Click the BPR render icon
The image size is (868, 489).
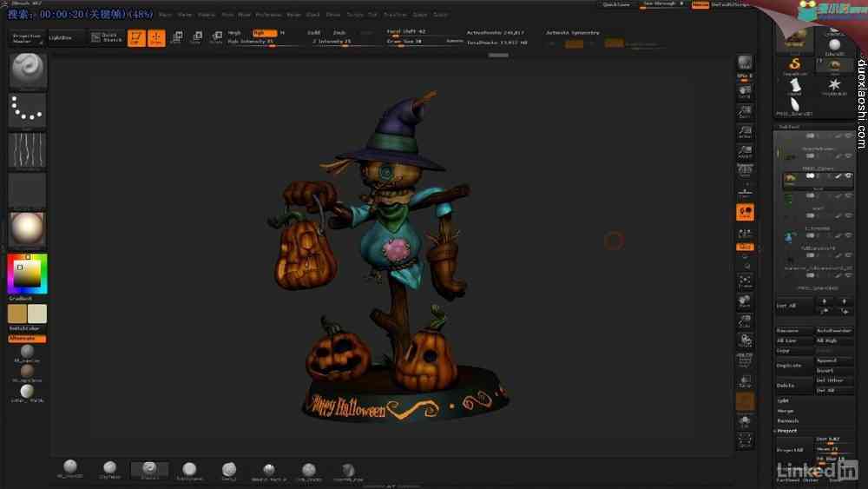(x=745, y=63)
